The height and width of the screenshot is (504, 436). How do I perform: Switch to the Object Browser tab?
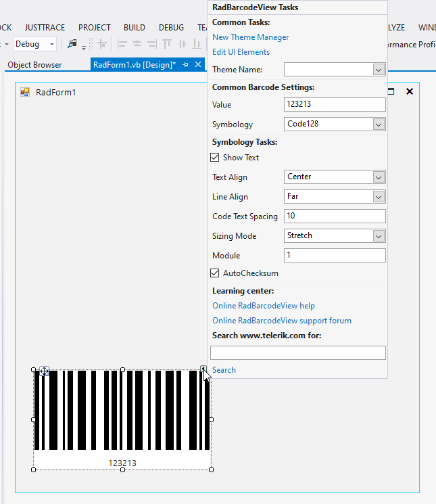34,65
